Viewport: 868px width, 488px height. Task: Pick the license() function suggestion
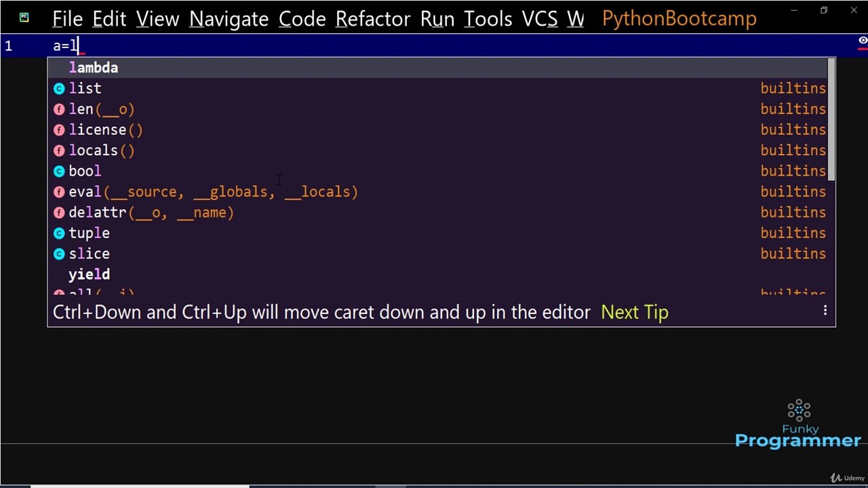(x=441, y=129)
